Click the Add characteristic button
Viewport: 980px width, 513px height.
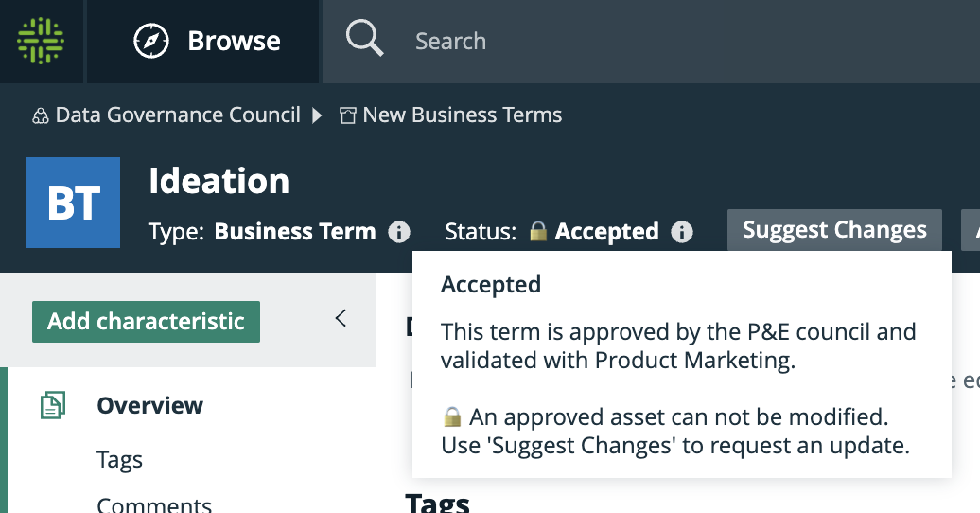147,322
